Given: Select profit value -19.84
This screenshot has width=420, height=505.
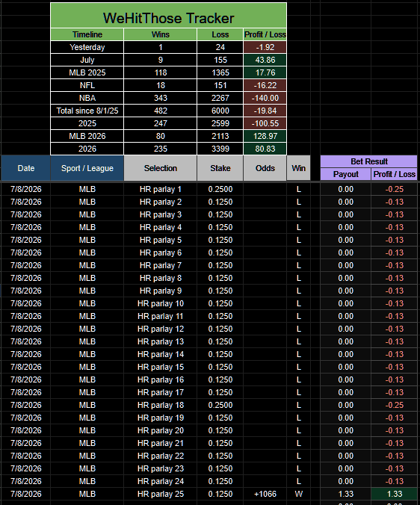Looking at the screenshot, I should pos(265,111).
